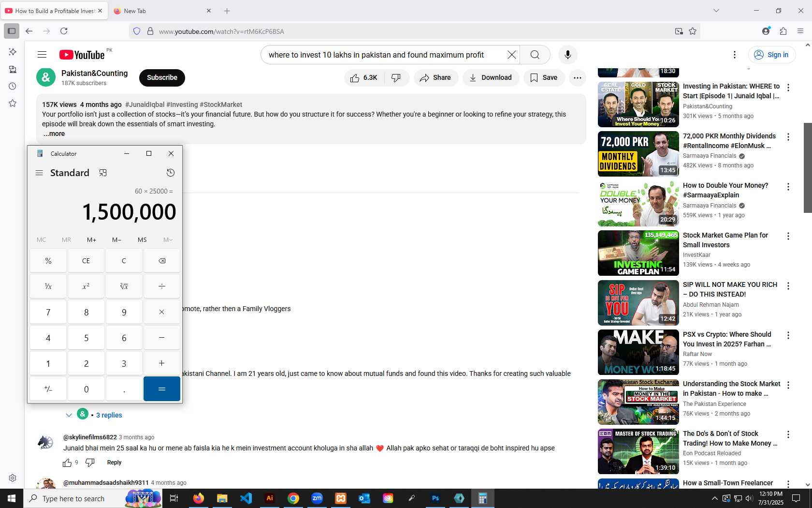Click the YouTube search magnifier button
Image resolution: width=812 pixels, height=508 pixels.
click(x=535, y=55)
